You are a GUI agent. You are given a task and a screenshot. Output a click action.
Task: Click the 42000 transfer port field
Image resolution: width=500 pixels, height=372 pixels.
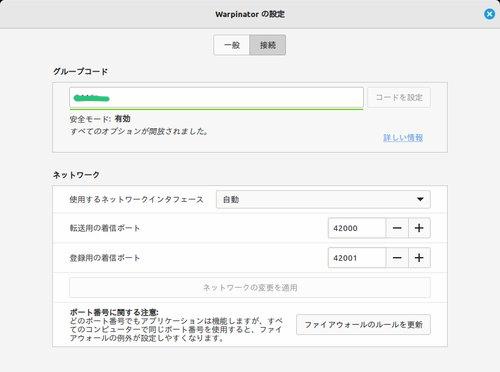coord(357,228)
